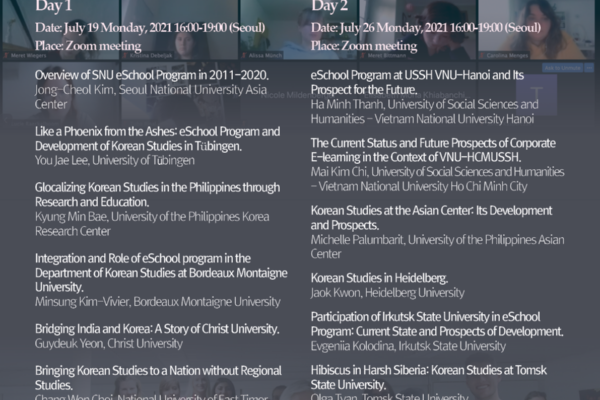Select the purple T avatar participant tile

pos(536,95)
